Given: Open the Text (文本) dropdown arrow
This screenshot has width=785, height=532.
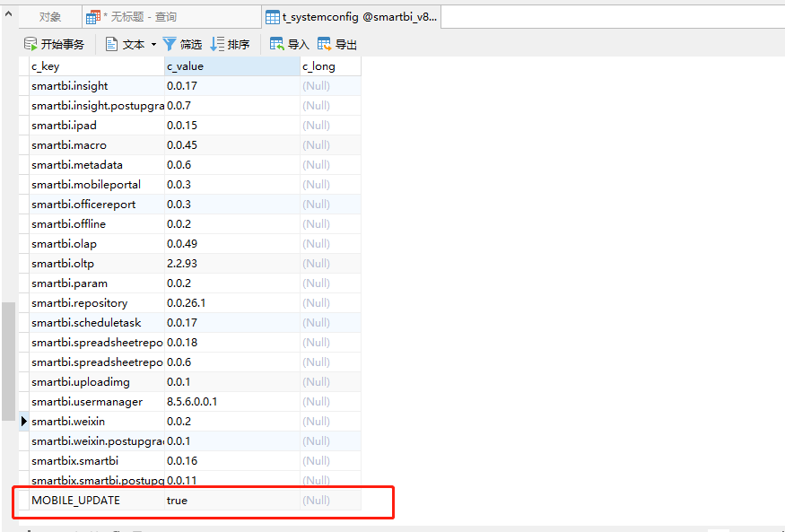Looking at the screenshot, I should 153,45.
